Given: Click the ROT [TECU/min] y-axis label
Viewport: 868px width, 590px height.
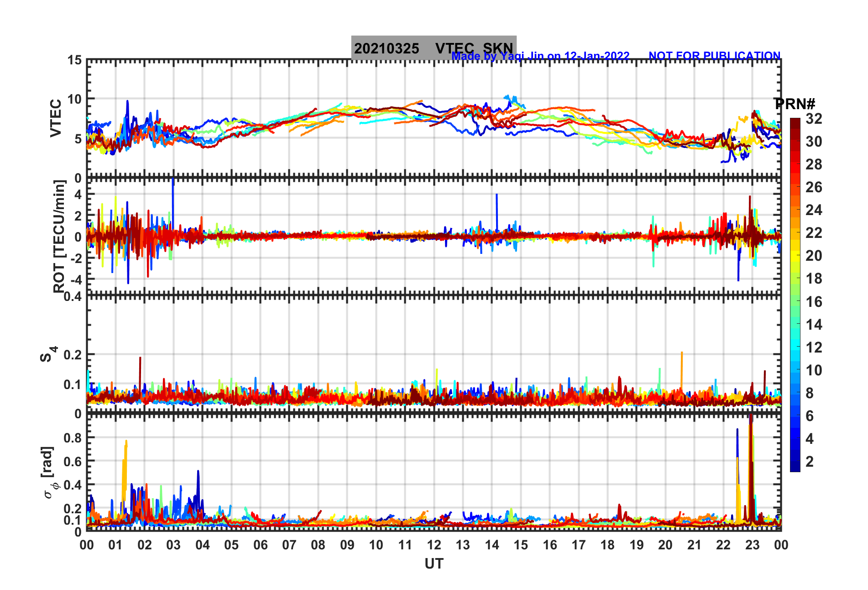Looking at the screenshot, I should click(59, 237).
